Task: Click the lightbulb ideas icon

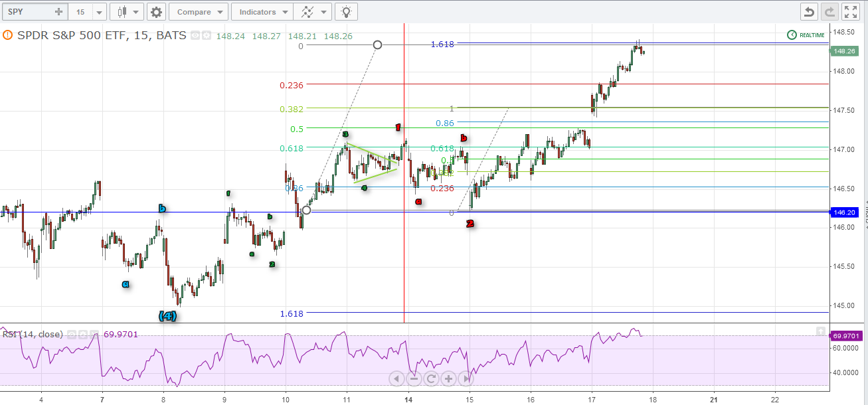Action: tap(346, 12)
